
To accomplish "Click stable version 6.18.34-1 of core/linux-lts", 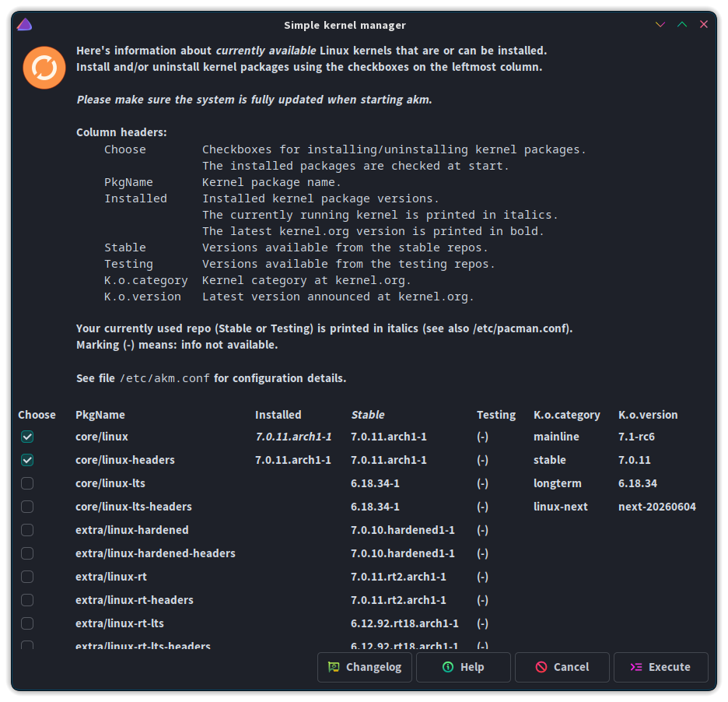I will pyautogui.click(x=375, y=483).
